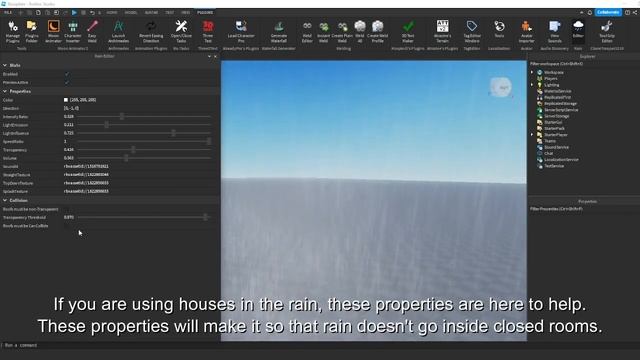The width and height of the screenshot is (640, 360).
Task: Collapse the State section
Action: click(5, 65)
